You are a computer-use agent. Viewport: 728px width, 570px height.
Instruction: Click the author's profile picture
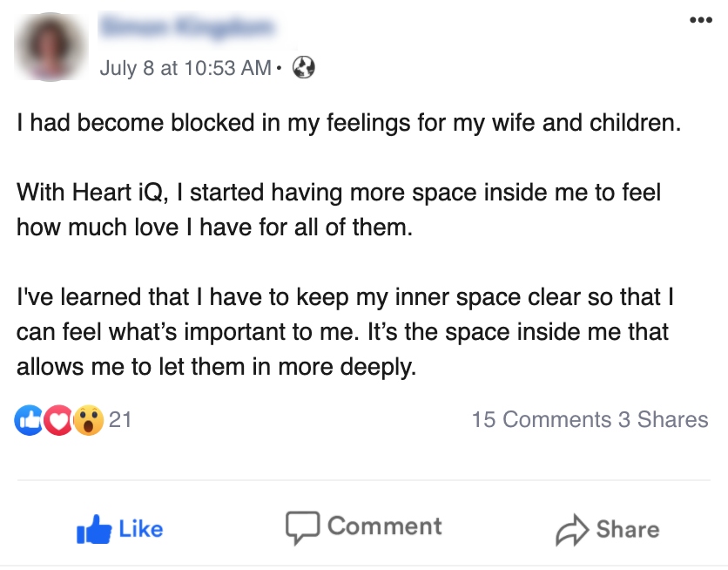pyautogui.click(x=51, y=47)
